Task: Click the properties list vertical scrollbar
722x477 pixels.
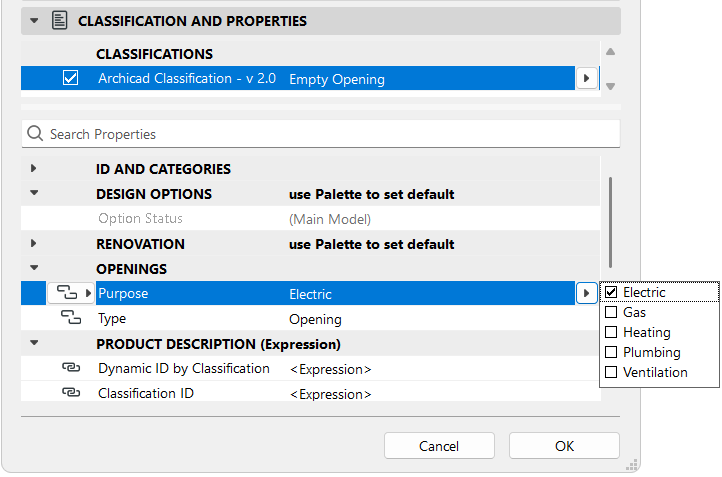Action: [611, 222]
